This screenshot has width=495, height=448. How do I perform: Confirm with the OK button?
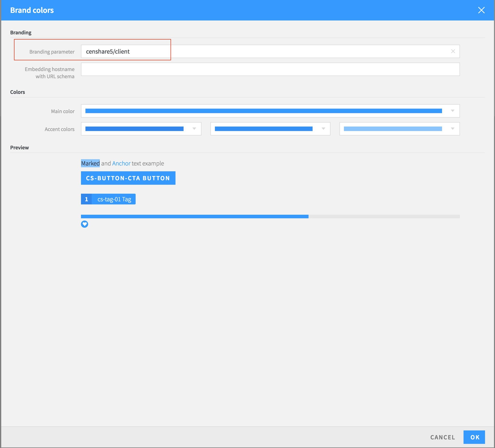474,437
